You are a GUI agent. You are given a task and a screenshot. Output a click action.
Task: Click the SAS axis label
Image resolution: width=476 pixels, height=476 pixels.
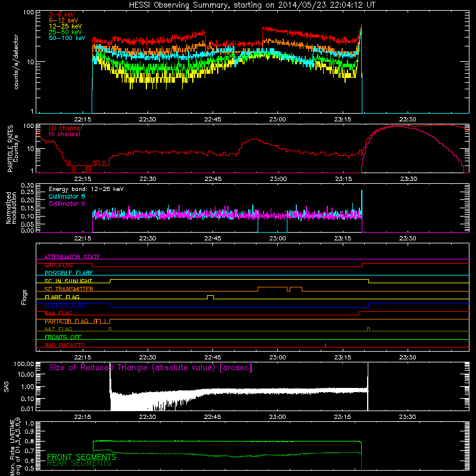7,387
